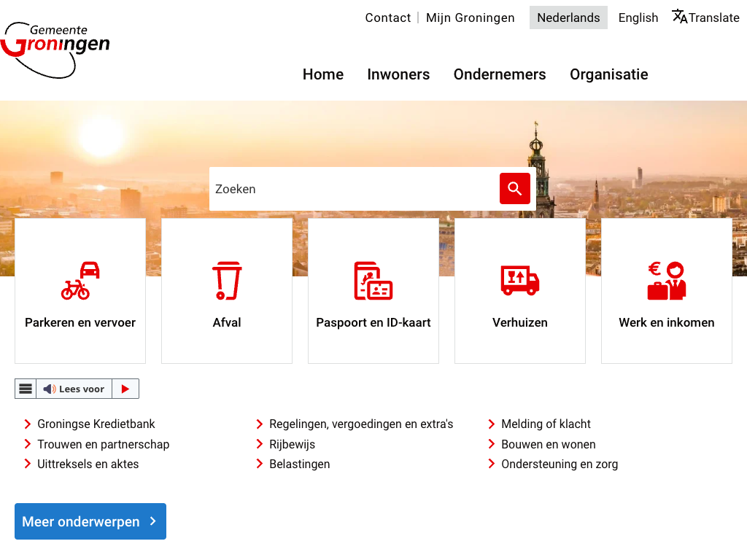Open the Mijn Groningen link
The image size is (747, 560).
[470, 17]
